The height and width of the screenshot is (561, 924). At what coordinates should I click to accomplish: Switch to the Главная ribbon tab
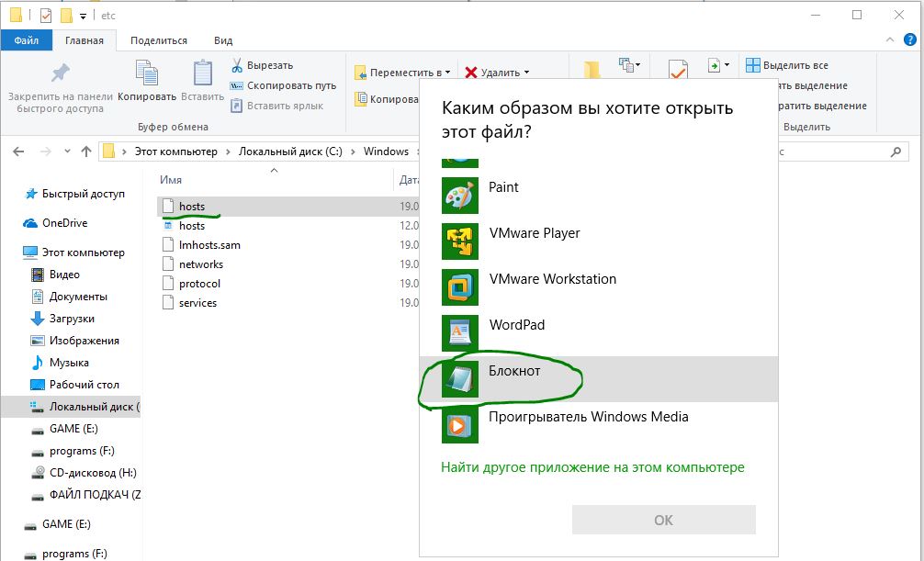tap(85, 40)
